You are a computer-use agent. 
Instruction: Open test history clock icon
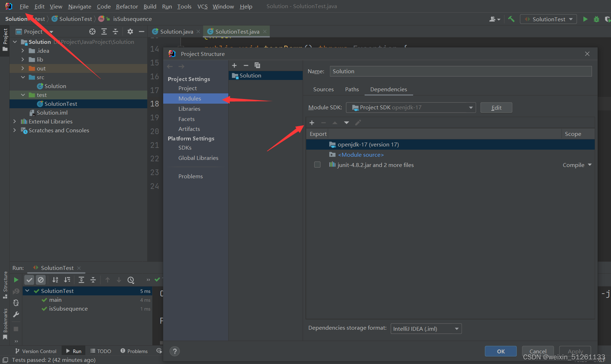(x=131, y=280)
